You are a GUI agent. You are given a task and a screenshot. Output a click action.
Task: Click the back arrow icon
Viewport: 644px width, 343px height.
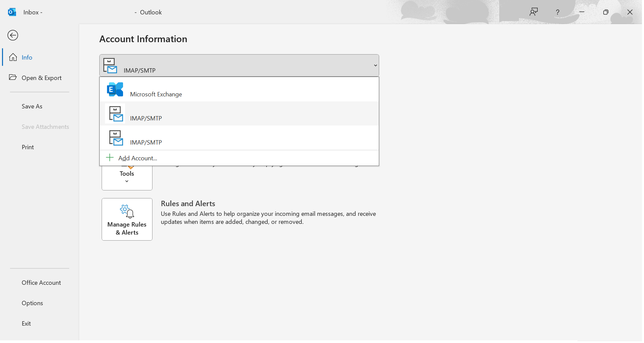(13, 35)
